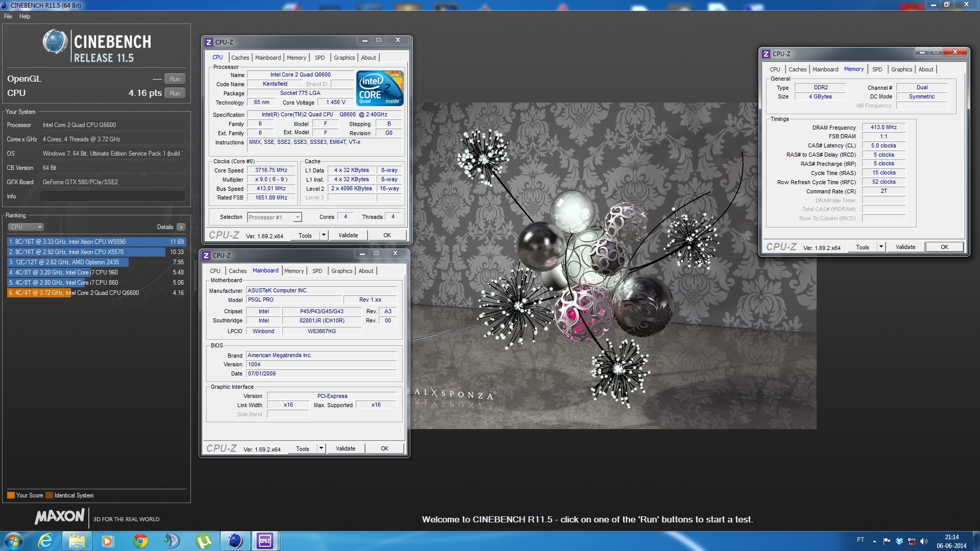Click the Intel Core 2 Quad logo badge
Image resolution: width=980 pixels, height=551 pixels.
coord(380,88)
